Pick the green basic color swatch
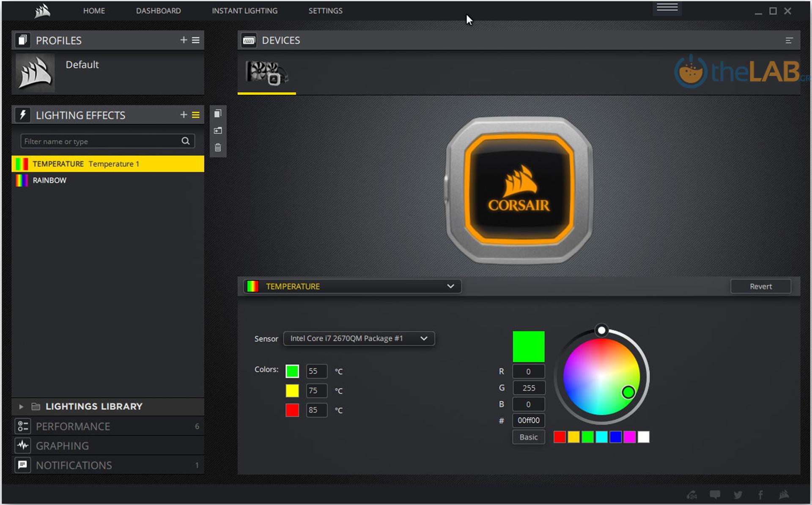 (587, 437)
